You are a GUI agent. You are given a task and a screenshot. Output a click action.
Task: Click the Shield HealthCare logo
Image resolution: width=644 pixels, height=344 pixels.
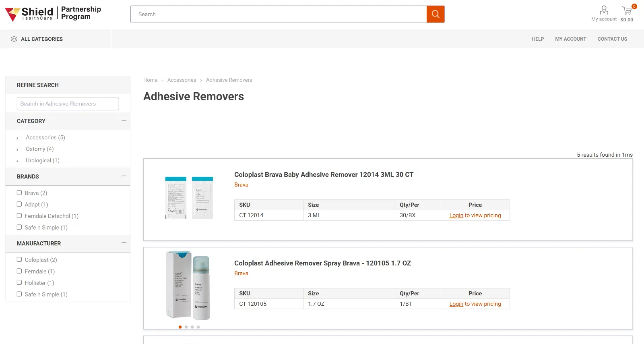(x=53, y=14)
